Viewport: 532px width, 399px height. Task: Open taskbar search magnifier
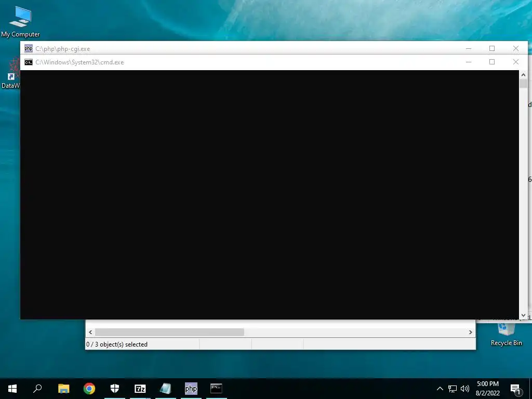37,389
